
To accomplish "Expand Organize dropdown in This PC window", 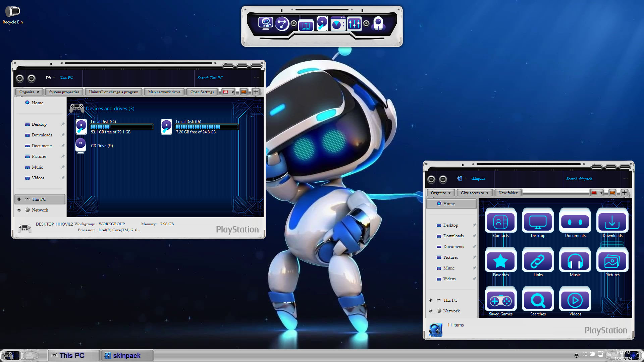I will pyautogui.click(x=29, y=92).
